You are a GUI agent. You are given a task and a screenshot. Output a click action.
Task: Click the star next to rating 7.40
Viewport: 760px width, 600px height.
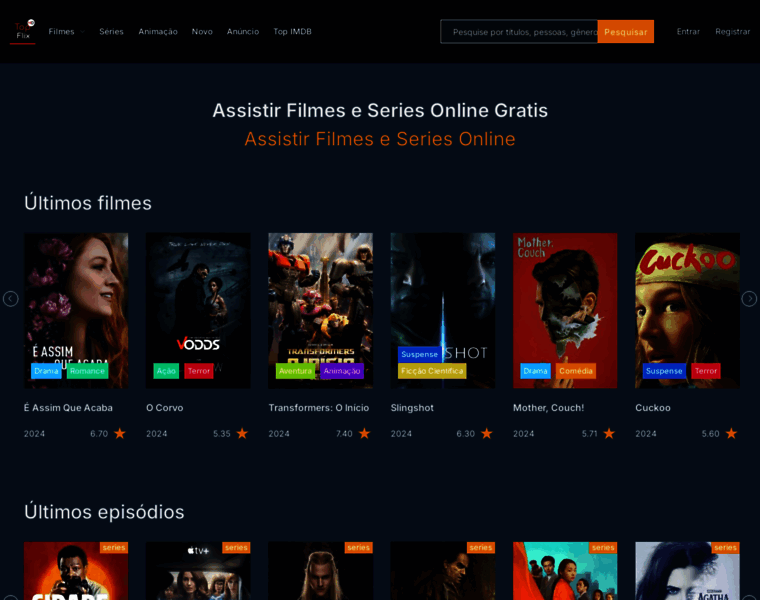(x=364, y=433)
